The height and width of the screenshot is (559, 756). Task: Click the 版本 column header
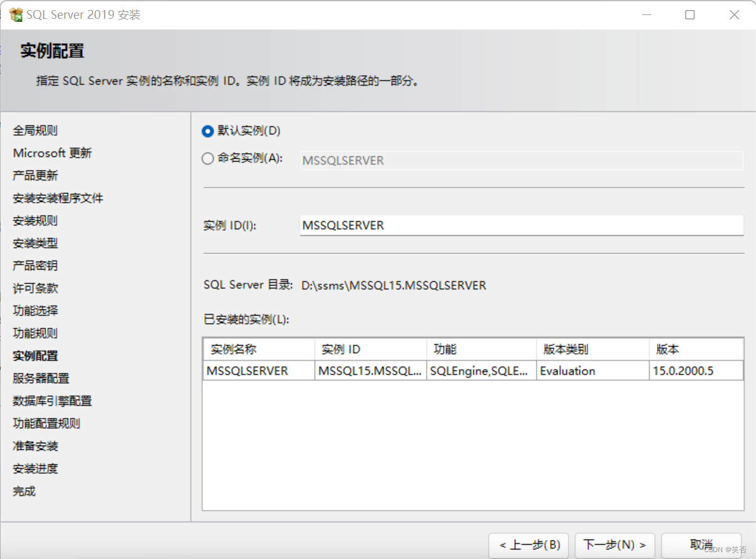[696, 349]
